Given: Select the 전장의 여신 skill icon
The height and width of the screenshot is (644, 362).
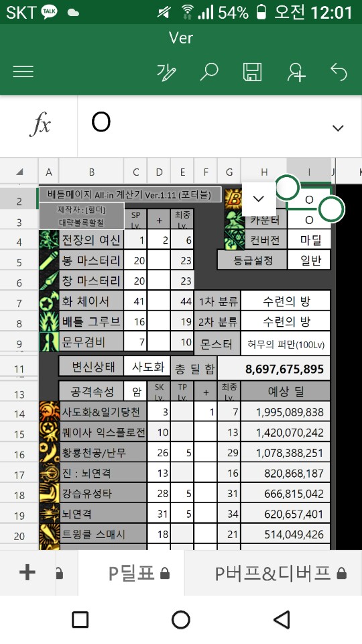Looking at the screenshot, I should click(x=49, y=240).
